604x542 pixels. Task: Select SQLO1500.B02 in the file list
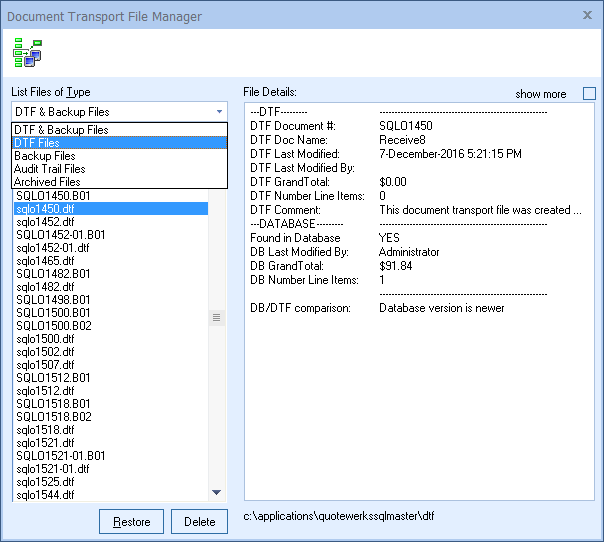(53, 326)
